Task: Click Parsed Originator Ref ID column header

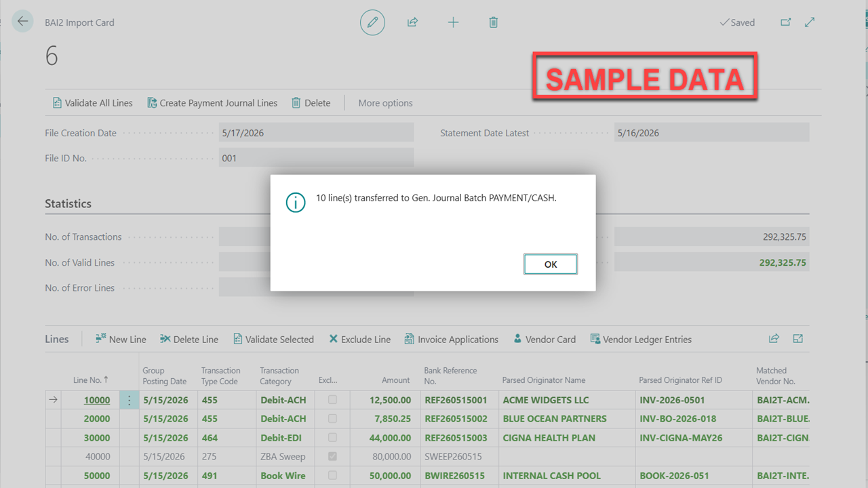Action: (681, 380)
